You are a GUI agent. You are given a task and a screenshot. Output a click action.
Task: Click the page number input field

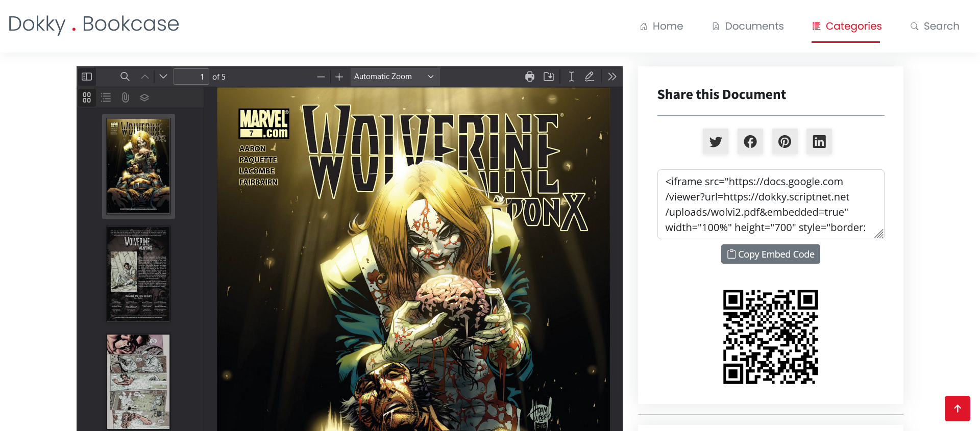point(191,77)
